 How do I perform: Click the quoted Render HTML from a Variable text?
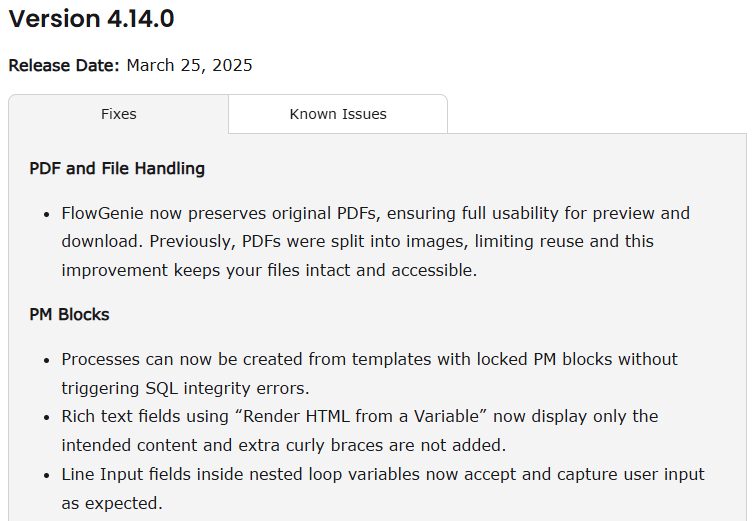[x=360, y=416]
